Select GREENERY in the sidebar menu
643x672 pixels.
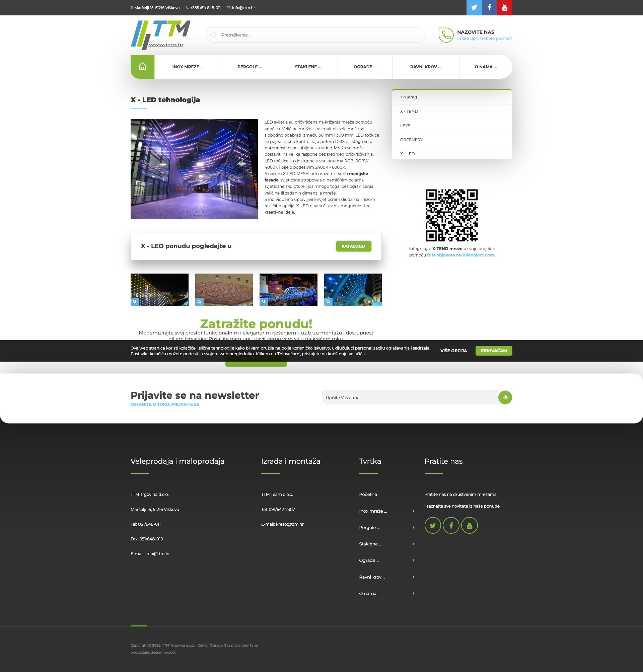(411, 140)
